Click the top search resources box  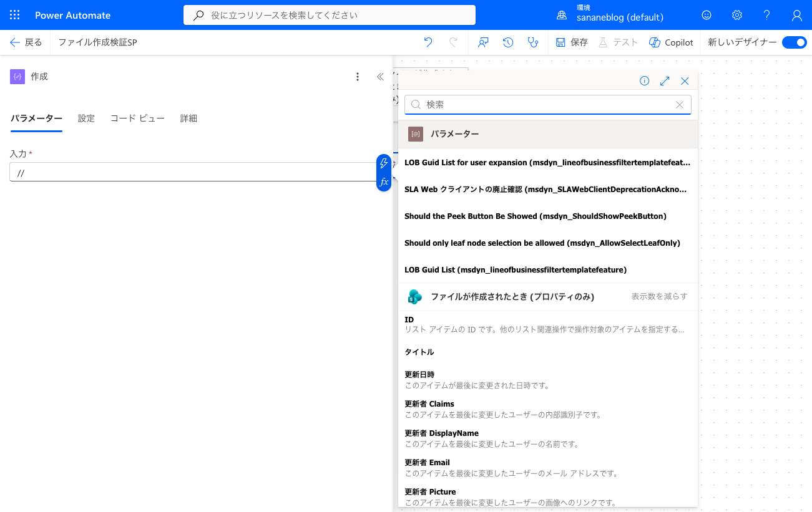(330, 15)
